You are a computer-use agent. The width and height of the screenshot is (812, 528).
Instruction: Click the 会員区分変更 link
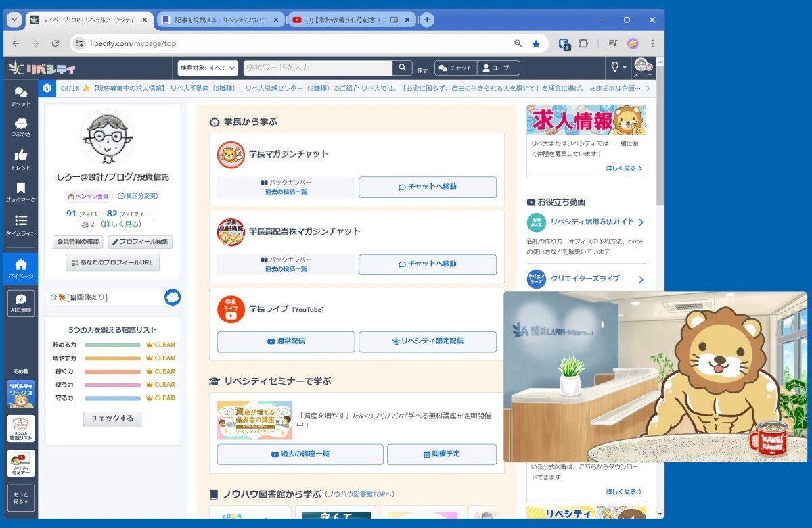click(137, 196)
